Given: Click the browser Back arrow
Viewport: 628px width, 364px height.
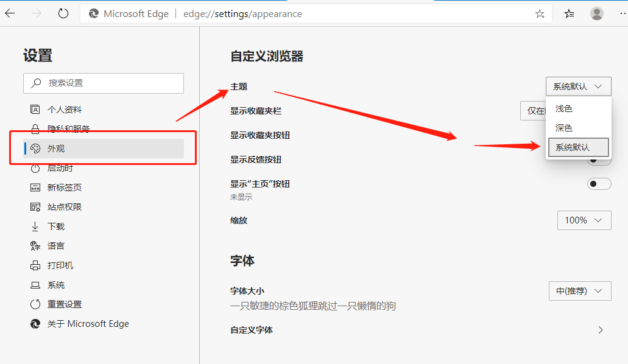Looking at the screenshot, I should click(x=10, y=13).
